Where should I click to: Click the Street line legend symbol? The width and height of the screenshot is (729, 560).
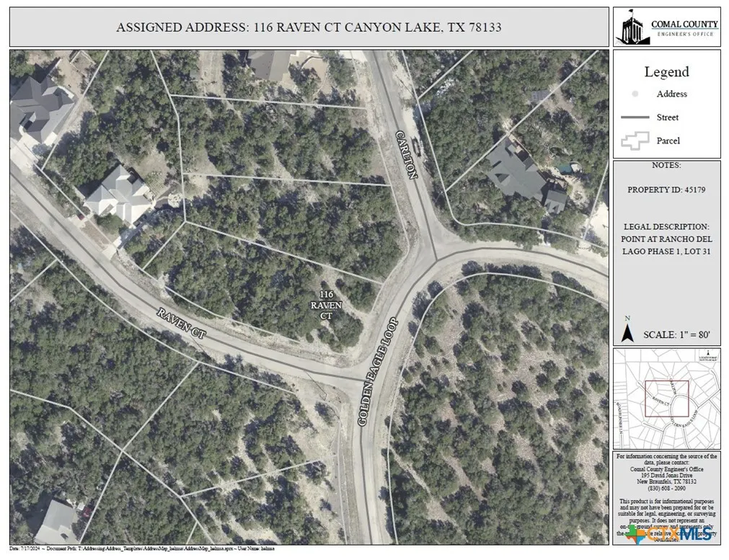[635, 117]
